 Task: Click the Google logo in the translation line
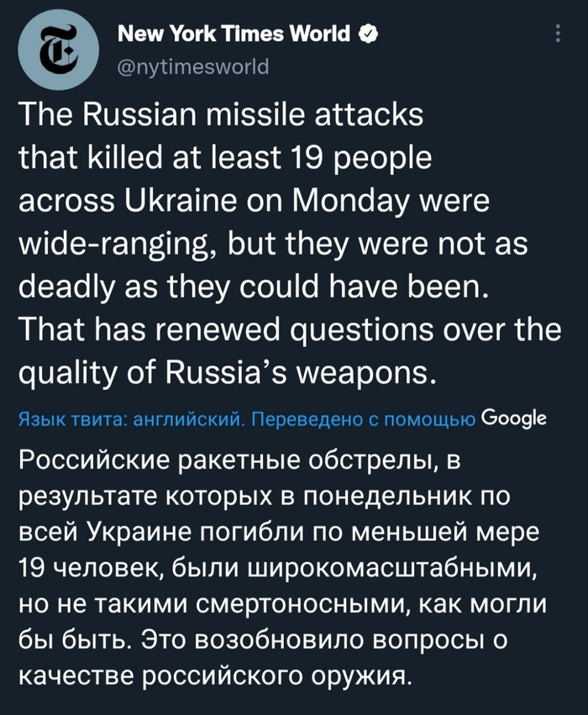pyautogui.click(x=516, y=418)
